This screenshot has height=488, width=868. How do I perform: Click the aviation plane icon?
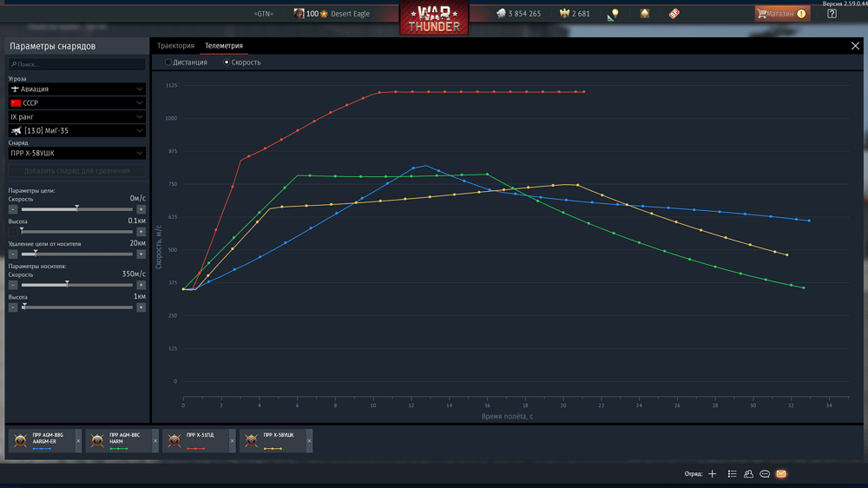pos(15,89)
